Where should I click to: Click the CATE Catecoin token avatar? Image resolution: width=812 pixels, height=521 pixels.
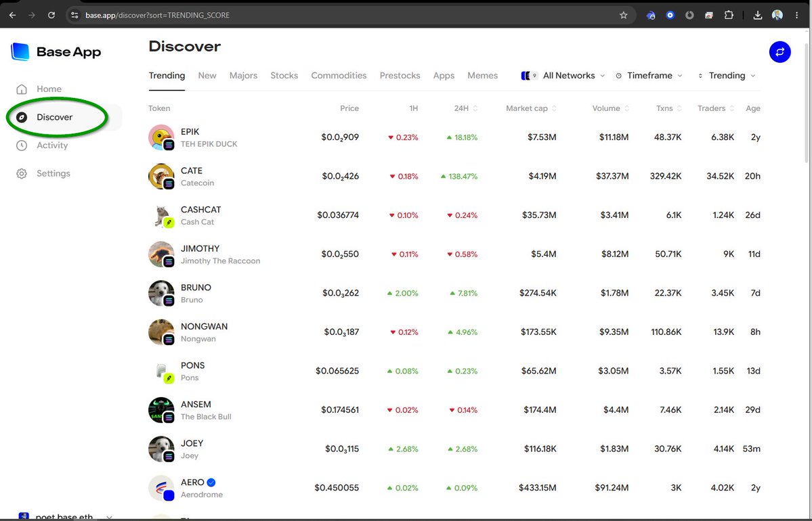click(161, 177)
